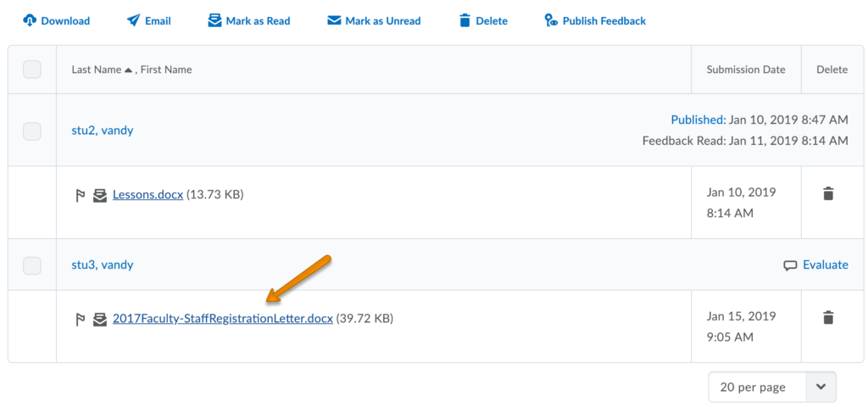
Task: Open the stu2, vandy student link
Action: [x=103, y=131]
